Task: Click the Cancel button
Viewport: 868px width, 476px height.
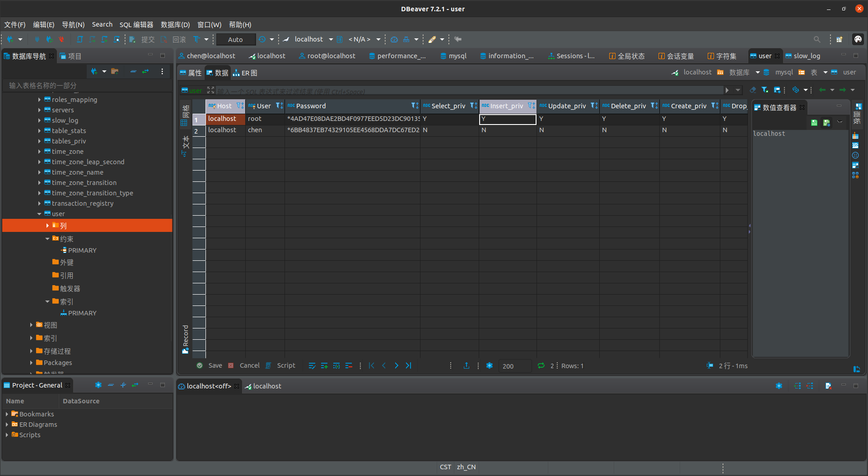Action: point(244,365)
